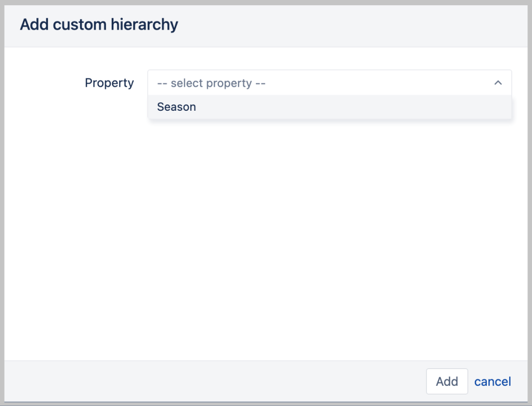Choose the Season option
This screenshot has width=532, height=406.
(x=177, y=107)
